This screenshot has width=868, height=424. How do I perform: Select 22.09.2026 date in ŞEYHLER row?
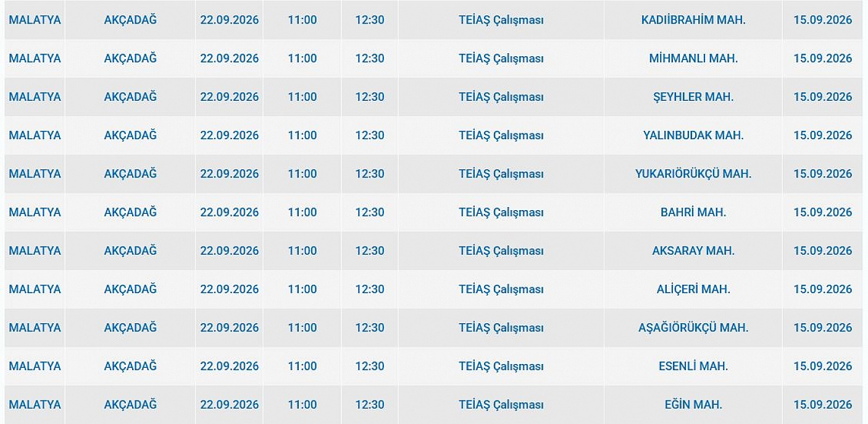(x=229, y=96)
